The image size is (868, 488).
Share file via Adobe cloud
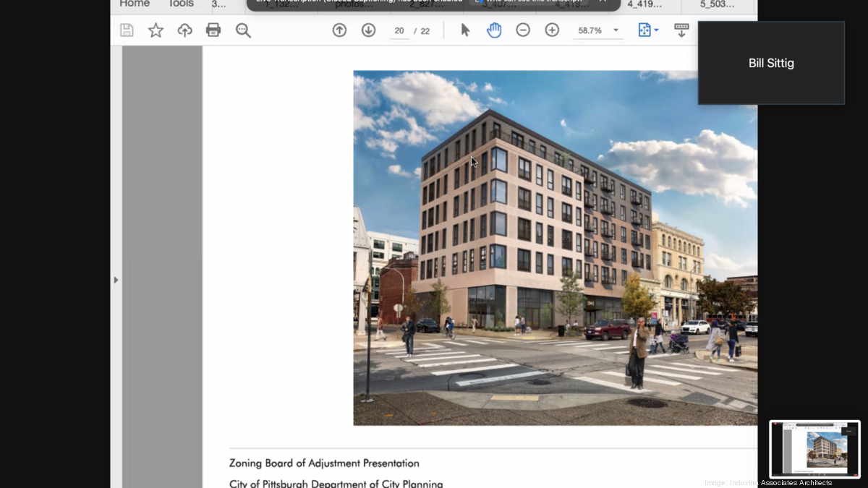point(184,30)
